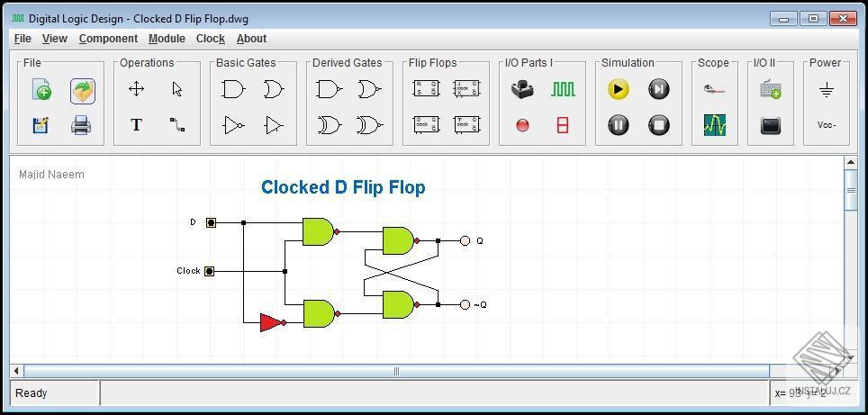Click the 'Clocked D Flip Flop' title text

click(343, 187)
